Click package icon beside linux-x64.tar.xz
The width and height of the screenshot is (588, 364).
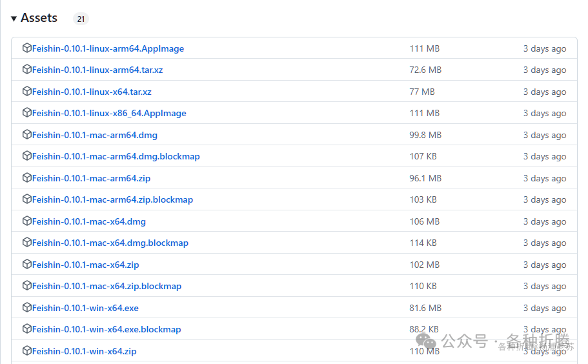pos(27,91)
